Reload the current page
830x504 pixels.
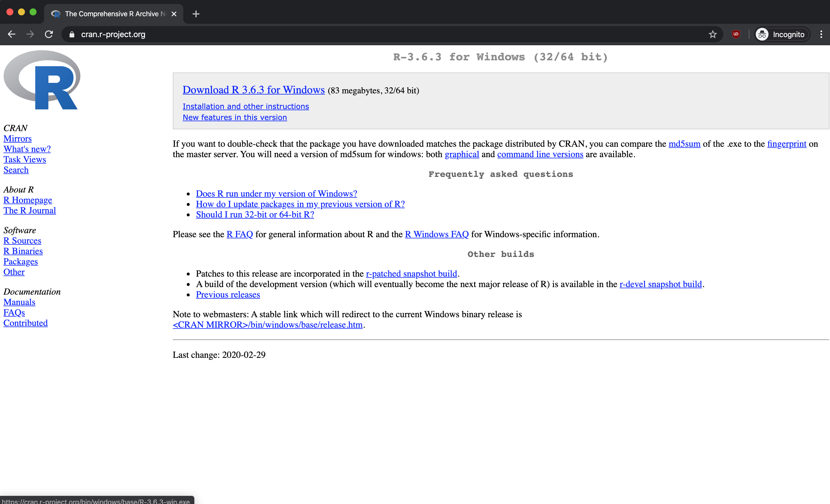(x=48, y=34)
